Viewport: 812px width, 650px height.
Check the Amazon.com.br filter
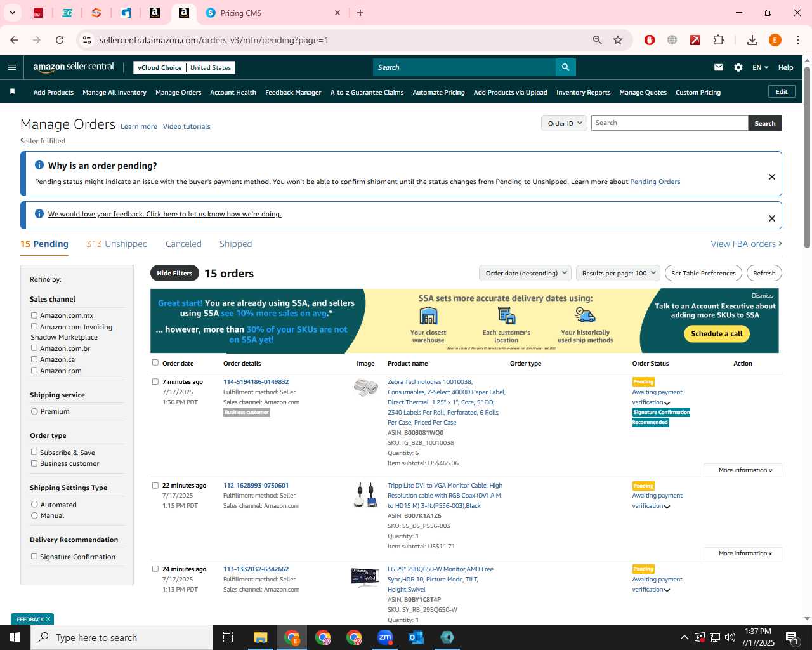pos(34,348)
